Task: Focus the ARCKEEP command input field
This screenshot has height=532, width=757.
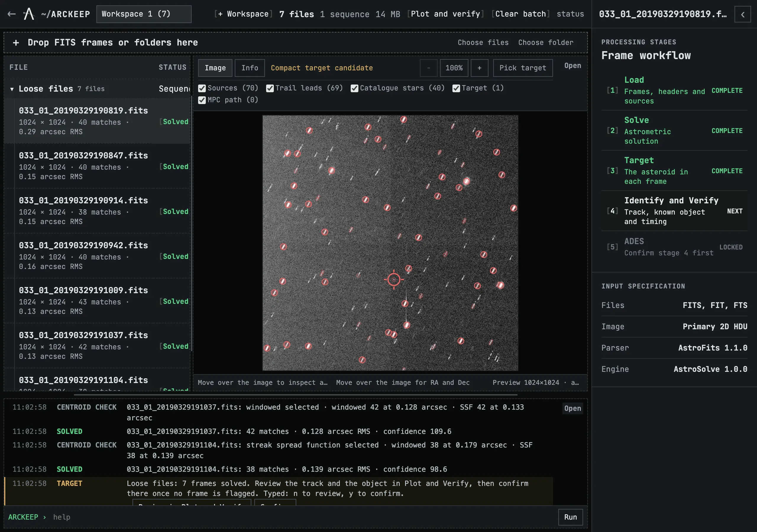Action: 303,517
